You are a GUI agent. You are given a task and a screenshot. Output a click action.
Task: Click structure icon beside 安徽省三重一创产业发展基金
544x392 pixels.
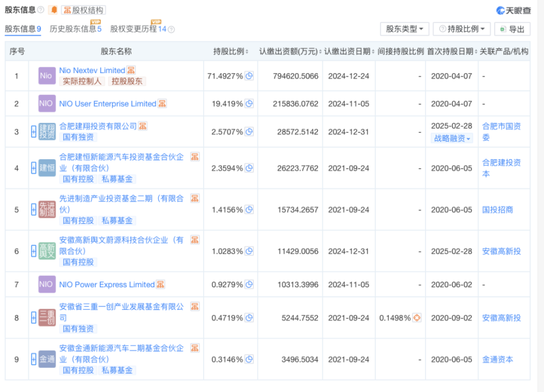click(x=194, y=306)
